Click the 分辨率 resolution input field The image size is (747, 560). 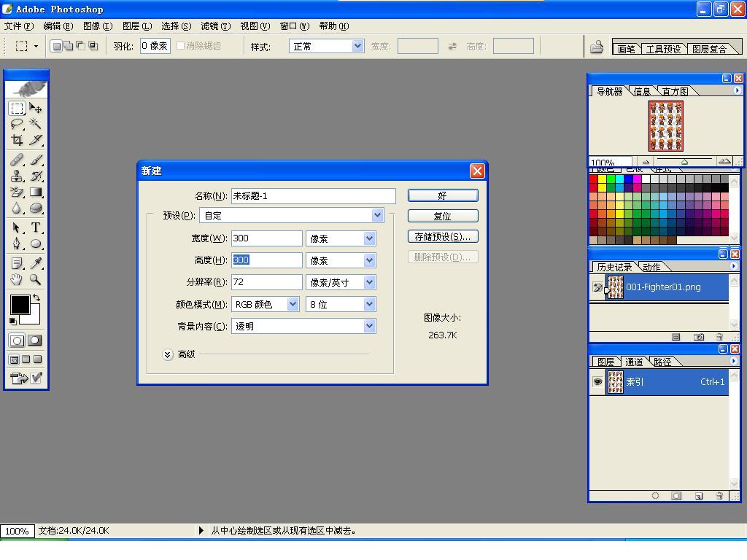point(267,282)
